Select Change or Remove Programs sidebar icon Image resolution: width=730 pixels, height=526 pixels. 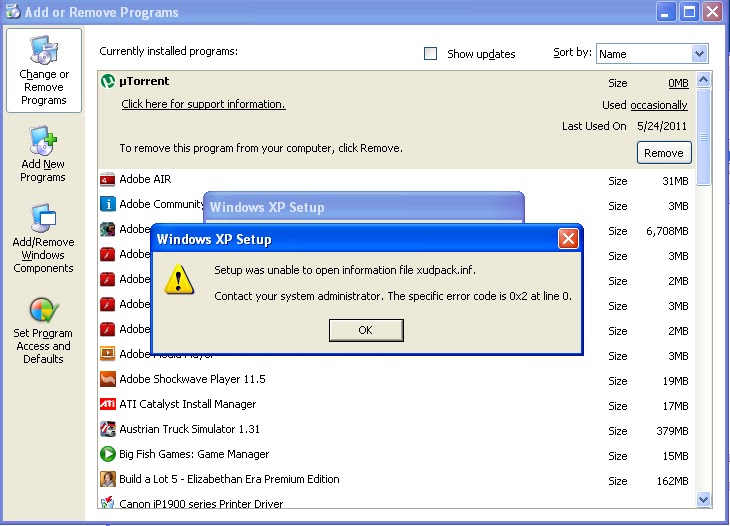(x=44, y=70)
